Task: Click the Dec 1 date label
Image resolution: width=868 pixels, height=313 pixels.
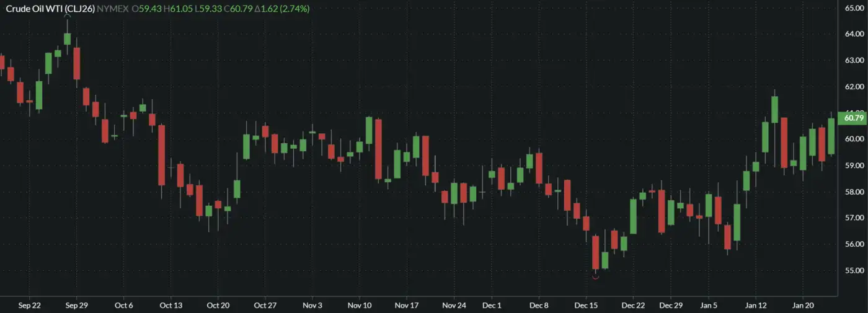Action: point(492,306)
